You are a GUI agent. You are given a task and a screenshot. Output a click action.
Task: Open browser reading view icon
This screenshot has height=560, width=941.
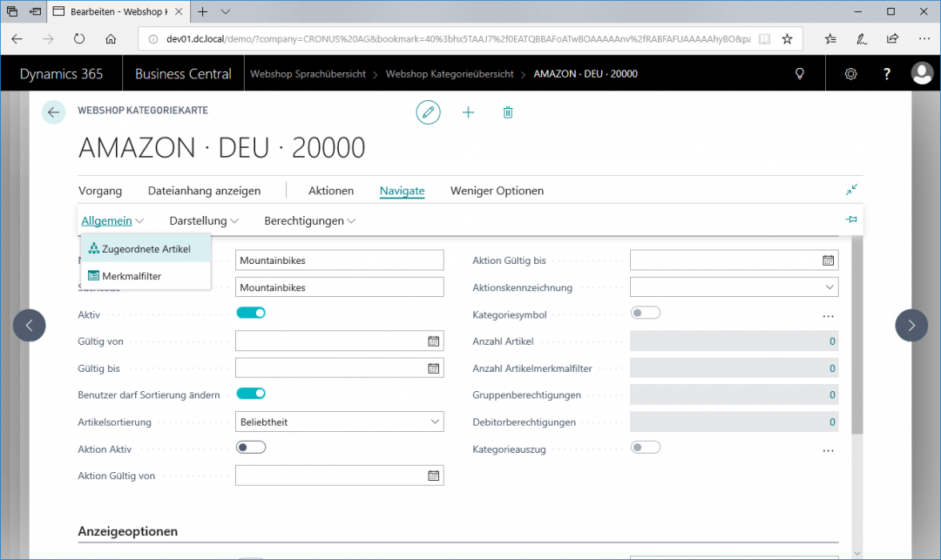coord(764,39)
